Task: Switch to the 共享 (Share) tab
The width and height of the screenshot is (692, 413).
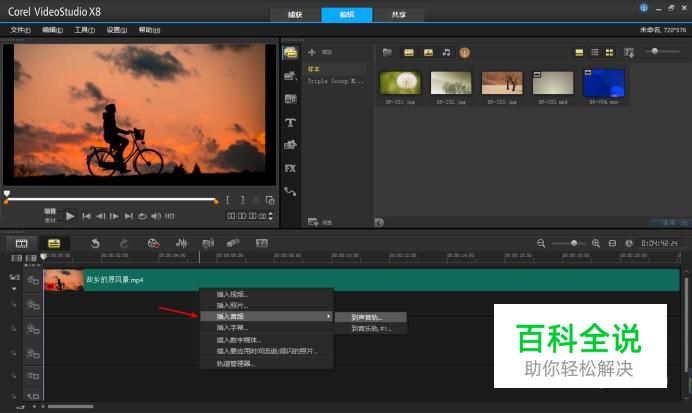Action: pyautogui.click(x=398, y=15)
